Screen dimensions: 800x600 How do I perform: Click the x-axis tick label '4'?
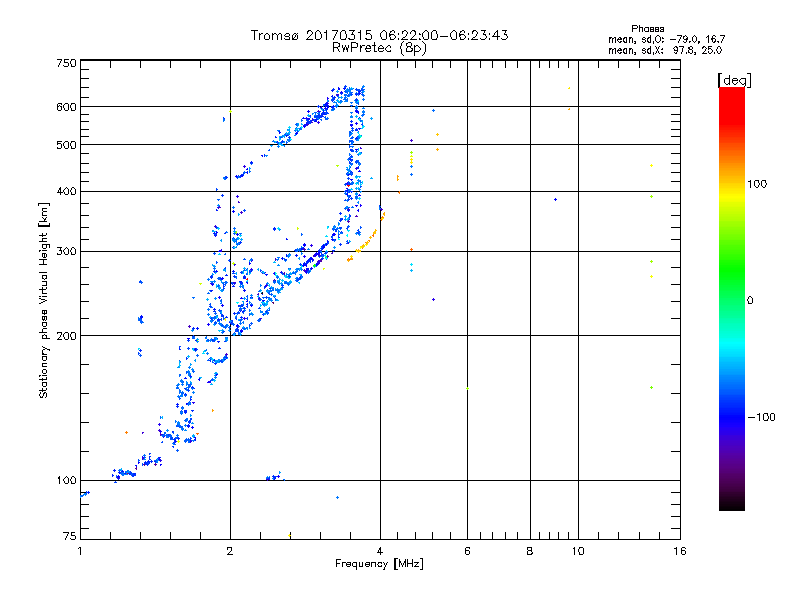[380, 551]
